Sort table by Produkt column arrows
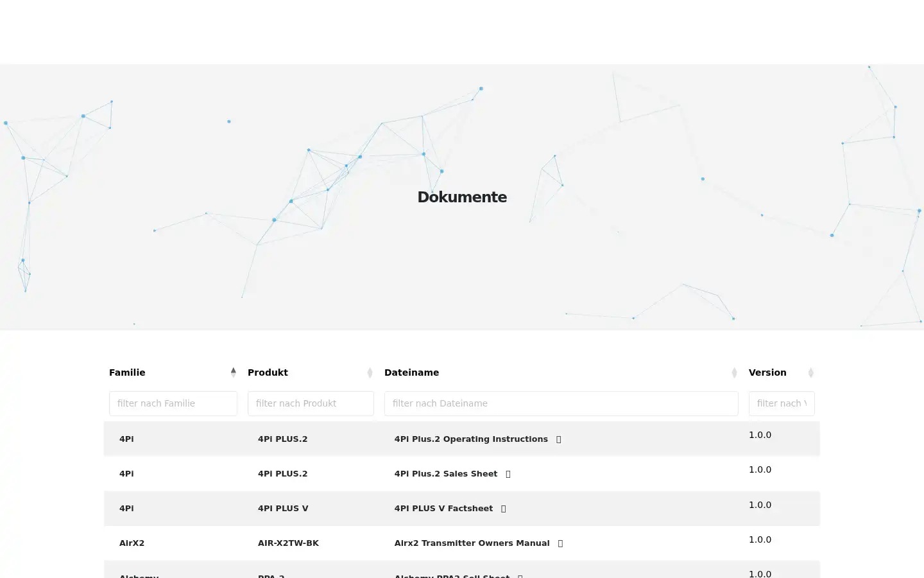This screenshot has height=578, width=924. tap(370, 372)
